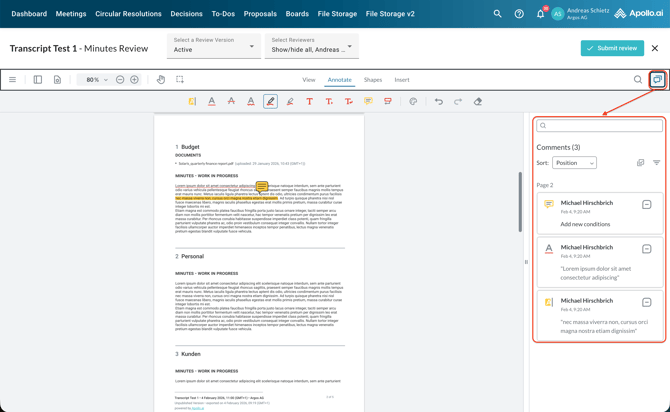670x412 pixels.
Task: Open the annotation color palette
Action: (413, 101)
